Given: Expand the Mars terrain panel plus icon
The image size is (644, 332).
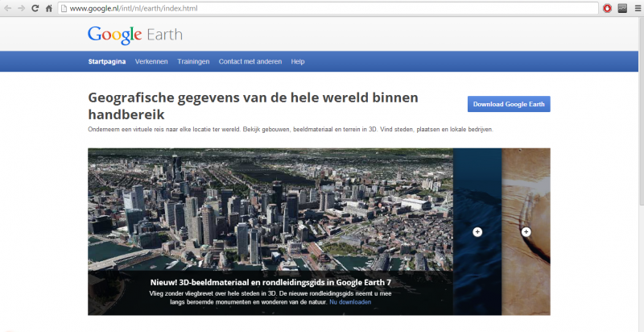Looking at the screenshot, I should [526, 232].
